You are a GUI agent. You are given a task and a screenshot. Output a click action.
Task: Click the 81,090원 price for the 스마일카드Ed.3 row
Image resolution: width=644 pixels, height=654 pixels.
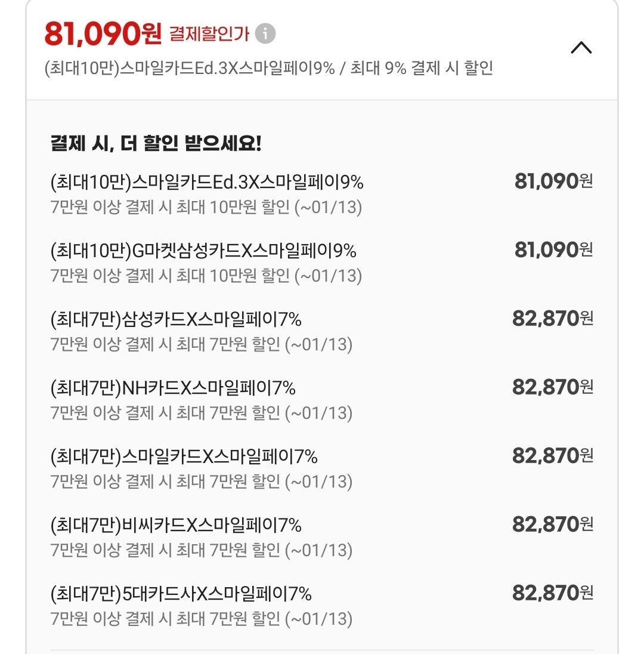553,181
